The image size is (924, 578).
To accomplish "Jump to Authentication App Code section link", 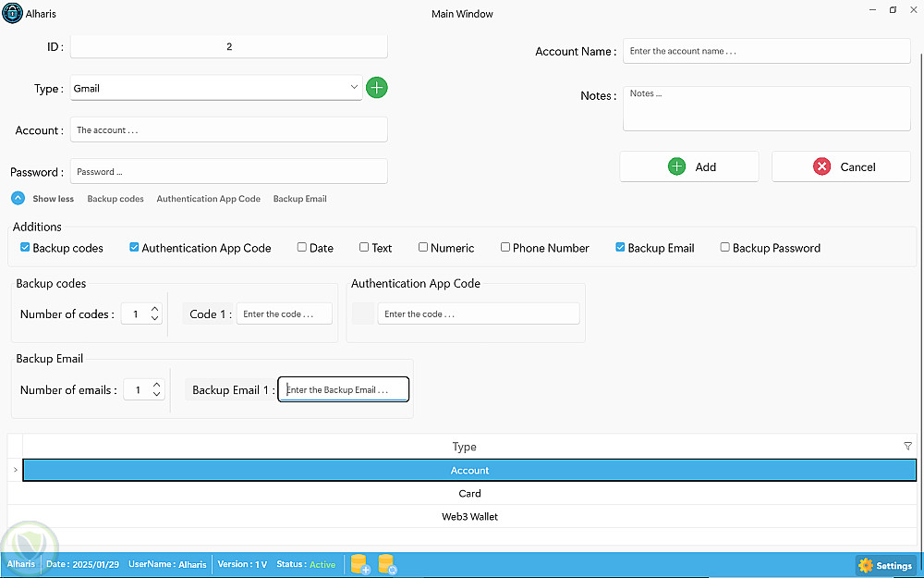I will click(x=209, y=199).
